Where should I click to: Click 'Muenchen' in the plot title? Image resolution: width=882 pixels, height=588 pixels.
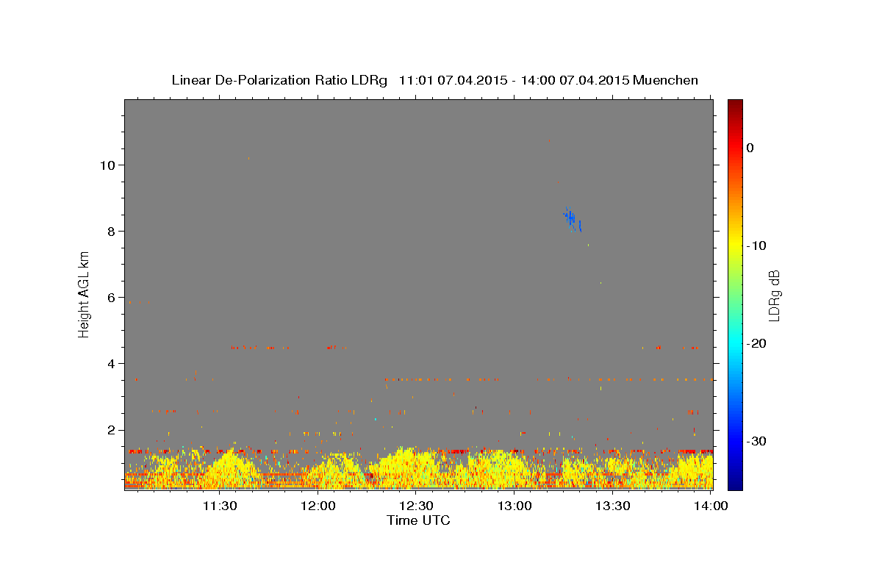pos(665,80)
